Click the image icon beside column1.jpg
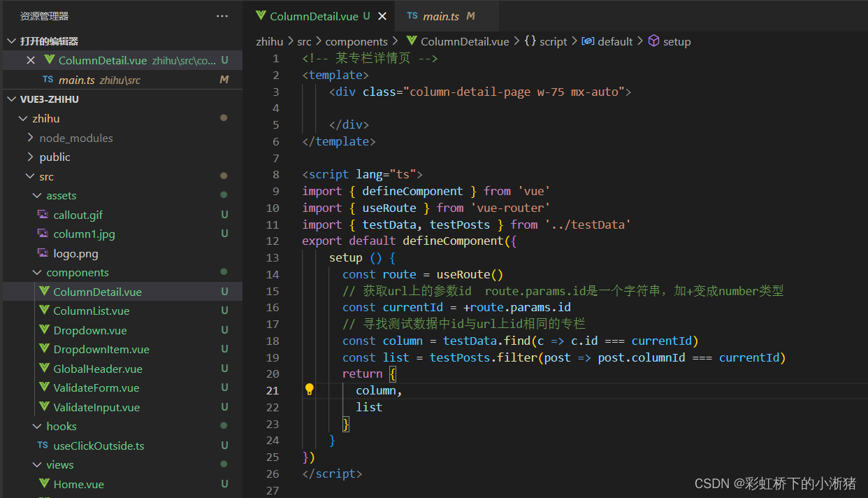 pos(43,234)
